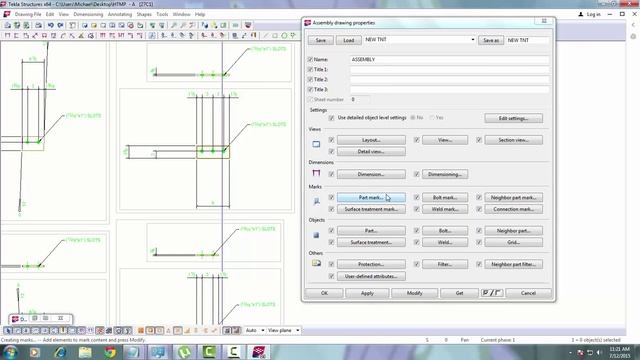Image resolution: width=640 pixels, height=360 pixels.
Task: Select the Draw rectangle shape tool
Action: tap(275, 36)
